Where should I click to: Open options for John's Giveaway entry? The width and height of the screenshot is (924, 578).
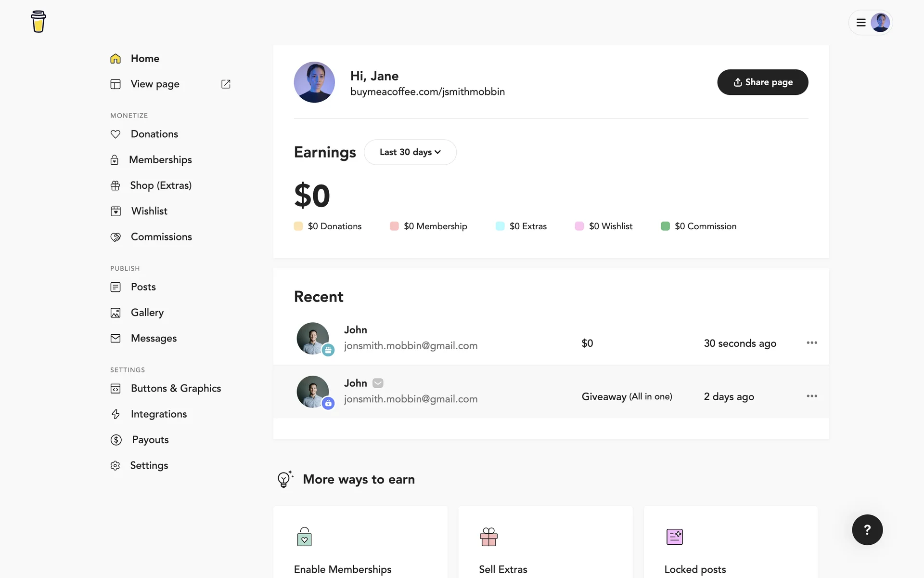pos(811,396)
